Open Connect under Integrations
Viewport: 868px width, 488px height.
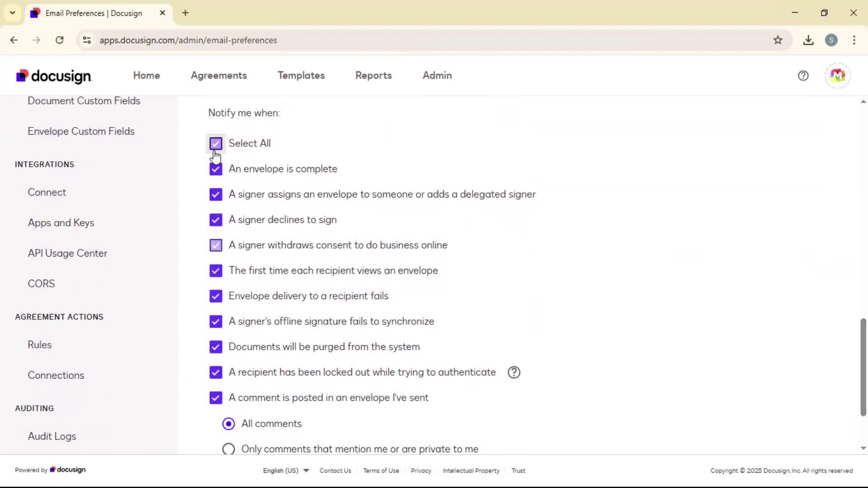(x=47, y=192)
